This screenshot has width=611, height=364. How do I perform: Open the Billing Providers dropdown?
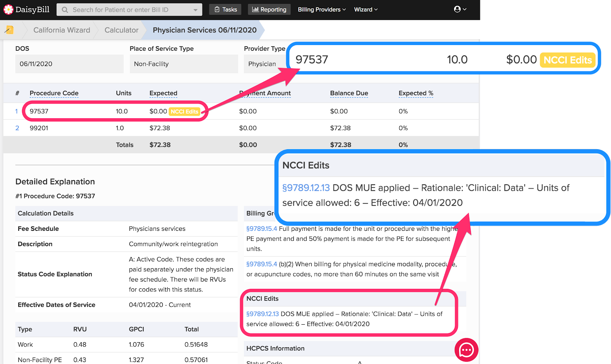point(321,9)
